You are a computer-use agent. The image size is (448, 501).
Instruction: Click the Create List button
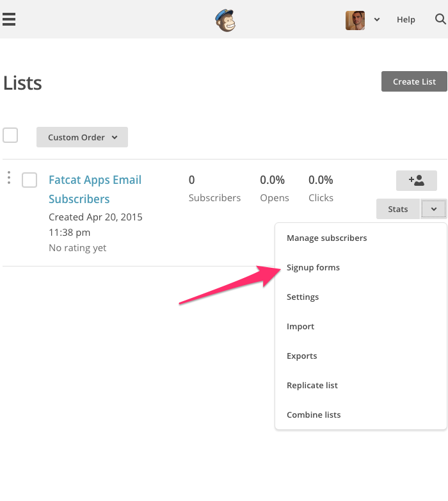tap(414, 81)
